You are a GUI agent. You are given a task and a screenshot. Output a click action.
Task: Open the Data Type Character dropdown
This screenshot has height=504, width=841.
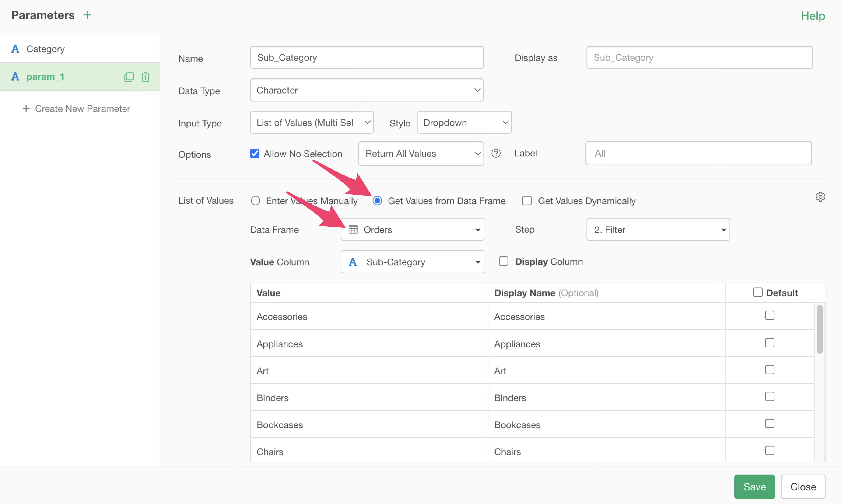coord(367,90)
